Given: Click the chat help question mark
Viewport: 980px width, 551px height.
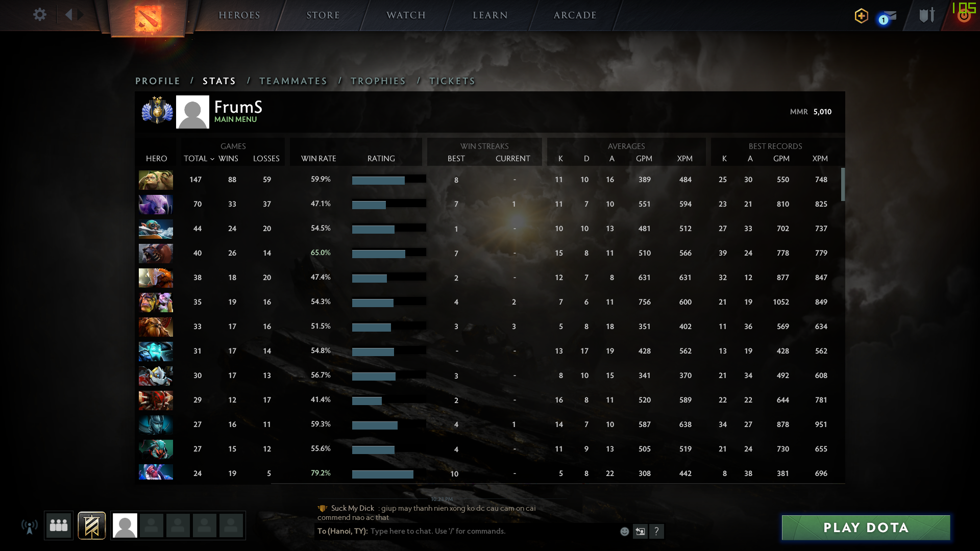Looking at the screenshot, I should tap(656, 532).
